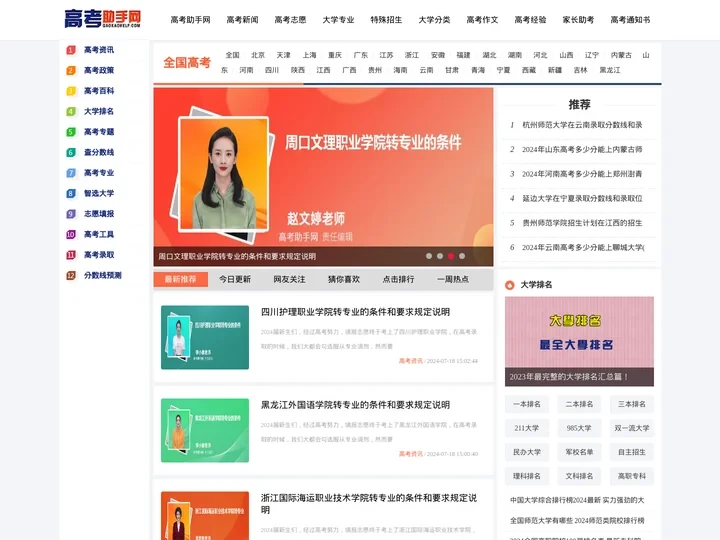Click the 高职专科 button
This screenshot has height=540, width=720.
632,476
